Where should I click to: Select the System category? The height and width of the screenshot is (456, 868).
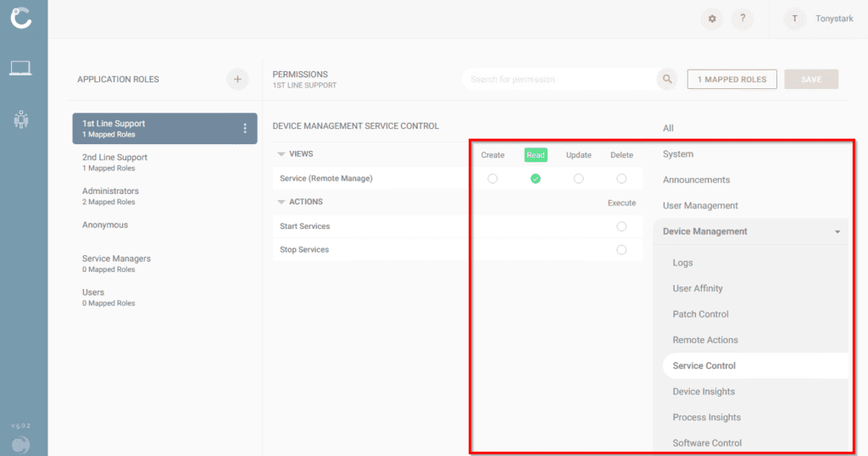pos(677,154)
